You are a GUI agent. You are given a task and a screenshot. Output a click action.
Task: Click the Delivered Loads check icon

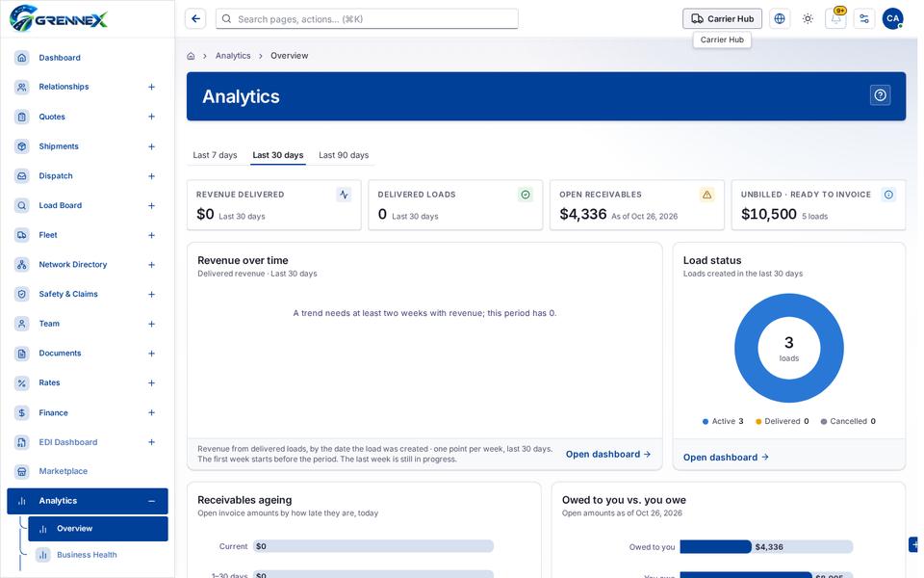point(526,195)
